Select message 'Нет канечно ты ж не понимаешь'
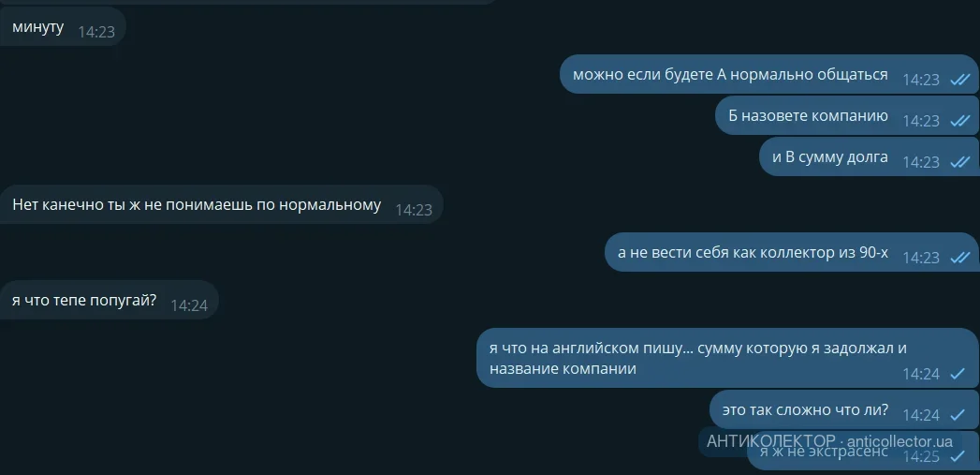The height and width of the screenshot is (475, 980). (221, 204)
